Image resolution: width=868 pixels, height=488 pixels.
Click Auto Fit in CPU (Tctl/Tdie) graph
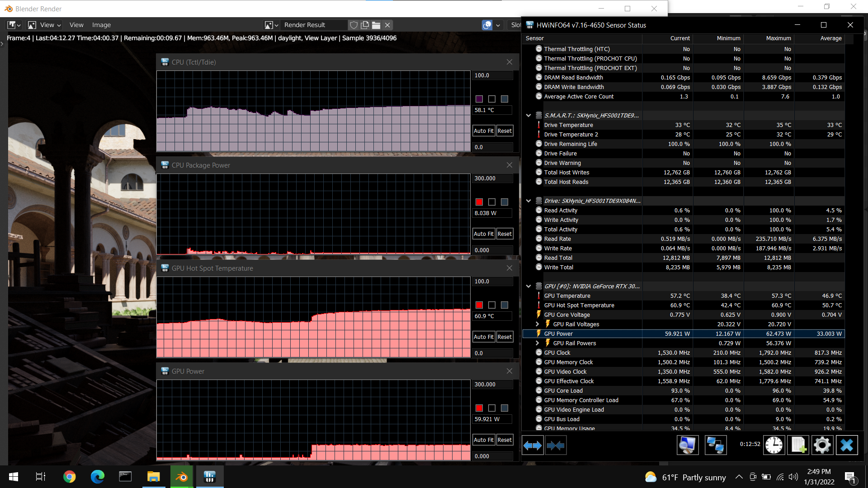click(484, 131)
